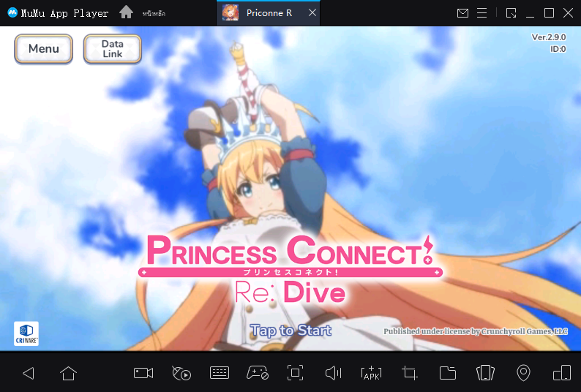Open the virtual location pin icon
Viewport: 581px width, 392px height.
523,374
